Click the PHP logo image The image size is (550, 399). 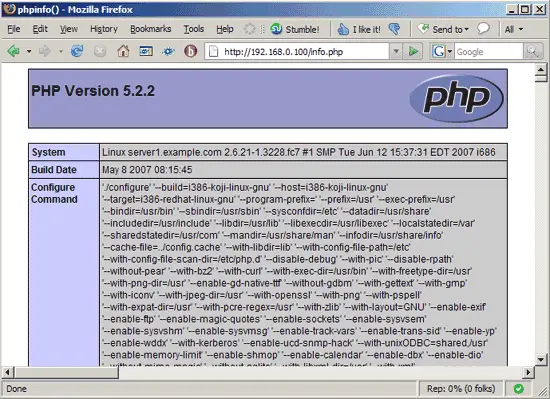[x=456, y=99]
